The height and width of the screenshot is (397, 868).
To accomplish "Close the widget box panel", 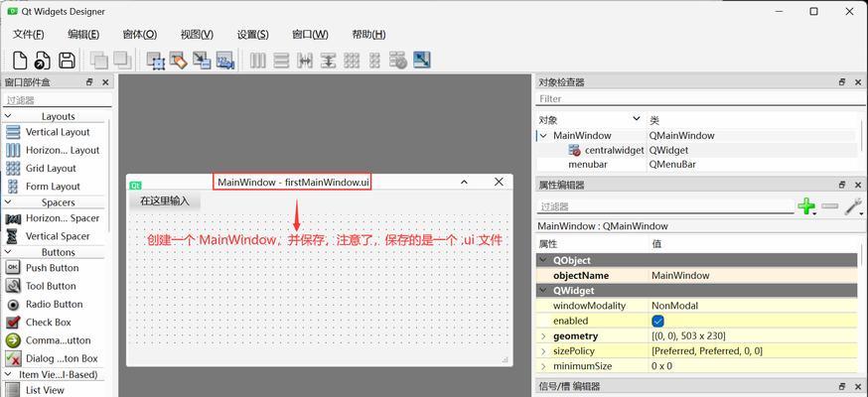I will click(105, 82).
